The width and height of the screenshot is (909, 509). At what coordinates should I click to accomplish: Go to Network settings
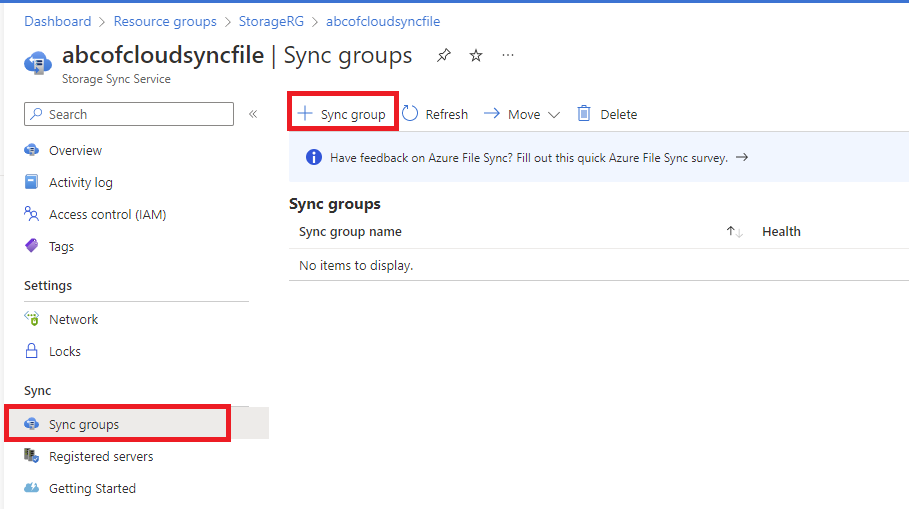(73, 319)
